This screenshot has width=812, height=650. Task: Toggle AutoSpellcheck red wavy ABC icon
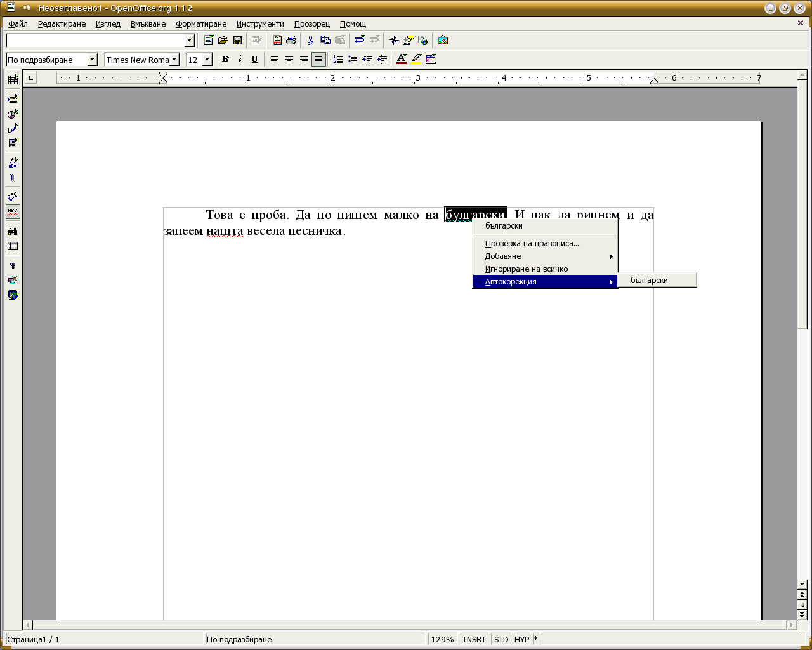click(13, 211)
